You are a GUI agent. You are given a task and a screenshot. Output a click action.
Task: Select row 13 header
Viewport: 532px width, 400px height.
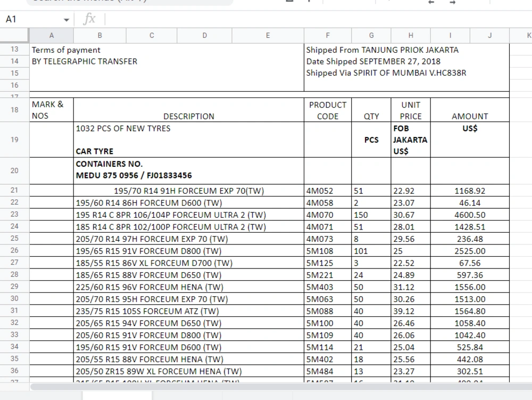pos(14,49)
